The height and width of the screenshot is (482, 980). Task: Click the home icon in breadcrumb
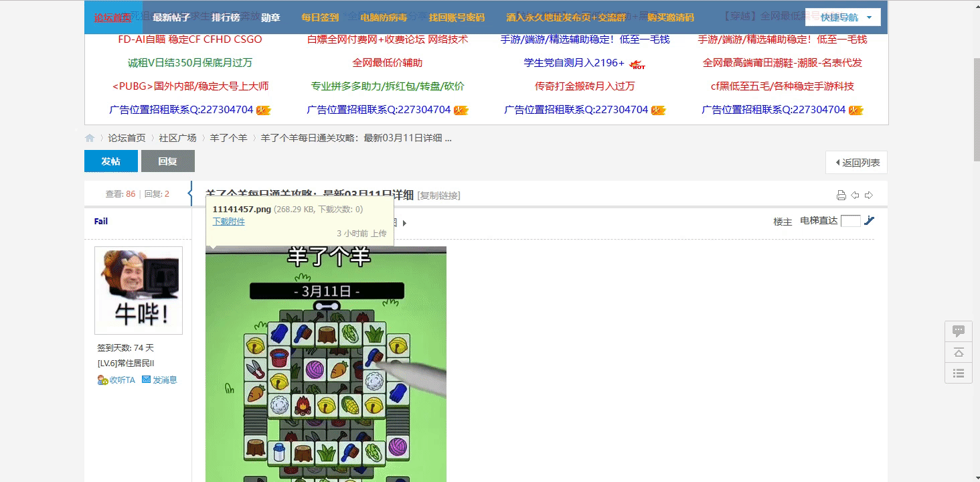[x=90, y=138]
